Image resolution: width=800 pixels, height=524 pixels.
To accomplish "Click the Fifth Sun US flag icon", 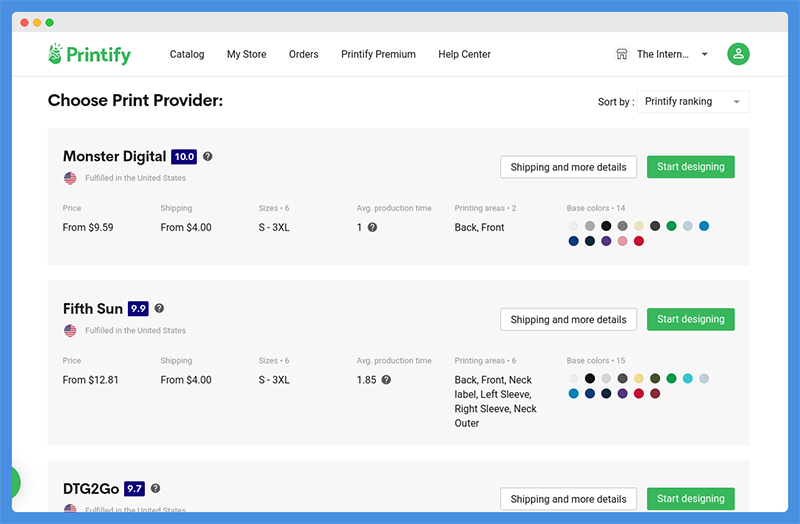I will 70,331.
